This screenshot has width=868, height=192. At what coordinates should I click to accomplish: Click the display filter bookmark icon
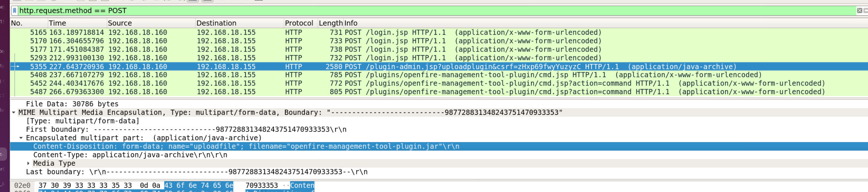(14, 11)
